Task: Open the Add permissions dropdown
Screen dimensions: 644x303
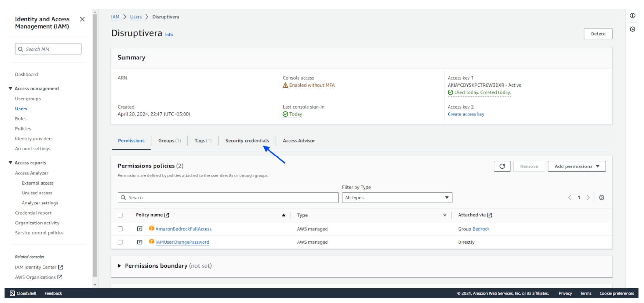Action: 576,166
